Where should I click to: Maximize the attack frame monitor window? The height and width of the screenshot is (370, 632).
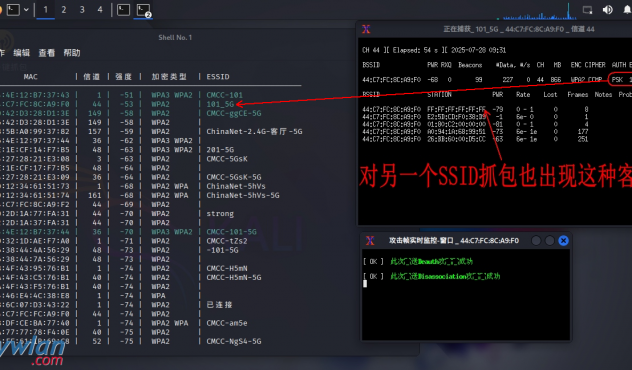tap(550, 241)
